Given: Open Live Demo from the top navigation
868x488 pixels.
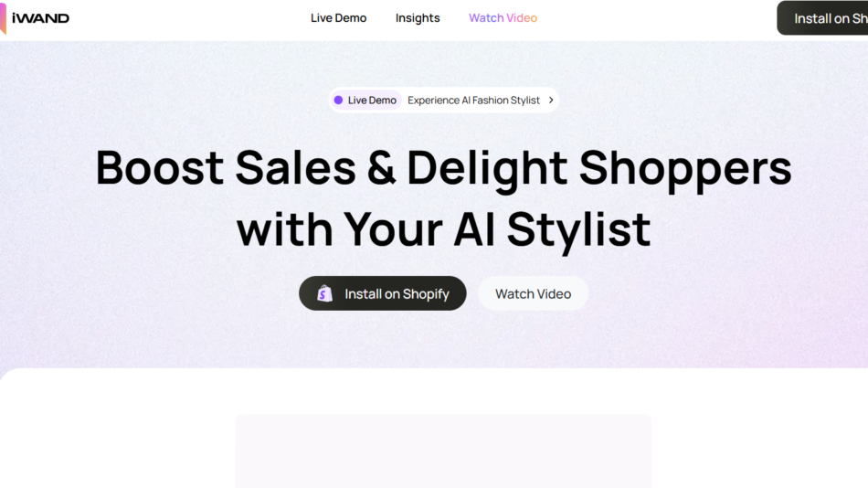Looking at the screenshot, I should [338, 17].
